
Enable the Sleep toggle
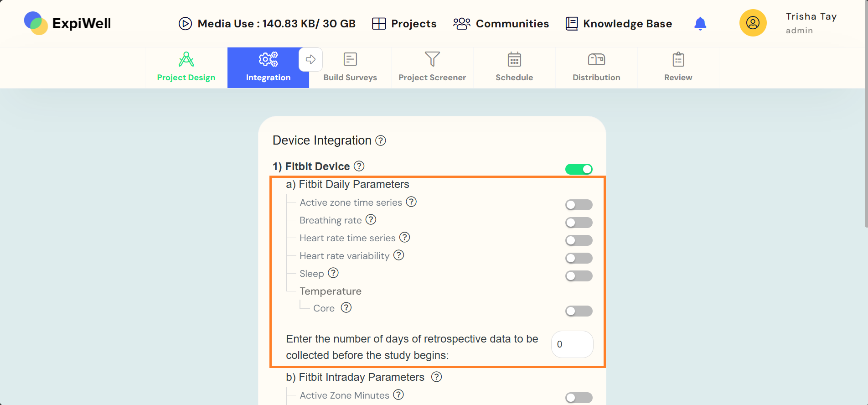[579, 276]
